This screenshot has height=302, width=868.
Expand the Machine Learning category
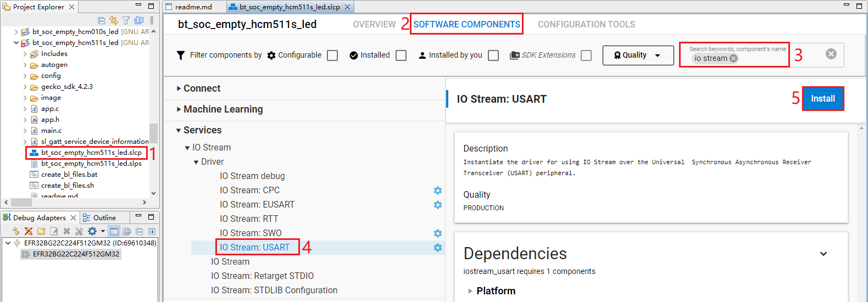223,109
